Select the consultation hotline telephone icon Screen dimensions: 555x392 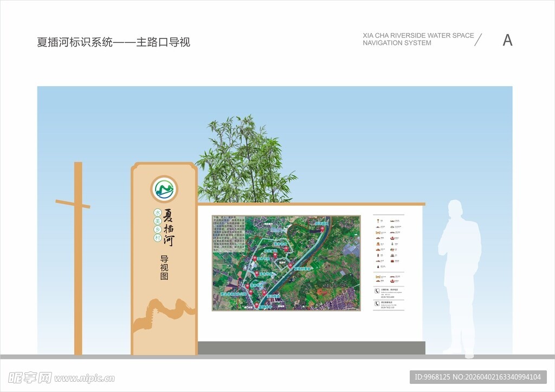click(377, 291)
